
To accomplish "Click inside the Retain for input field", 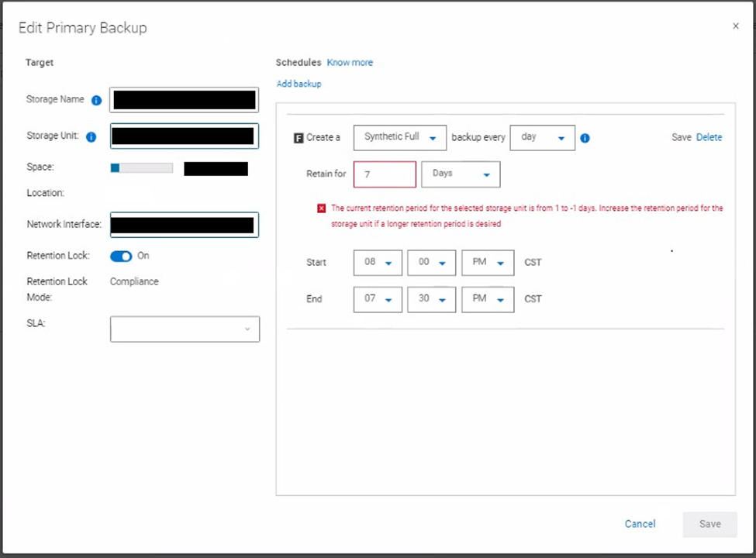I will point(384,174).
